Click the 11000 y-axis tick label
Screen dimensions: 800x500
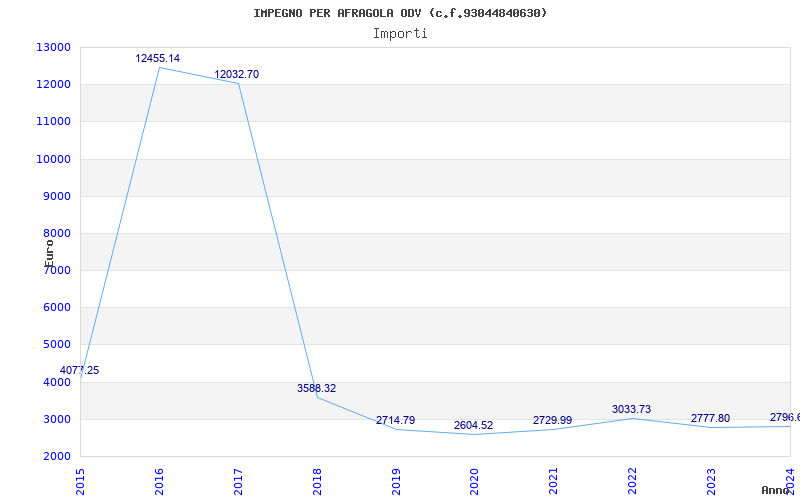[53, 122]
